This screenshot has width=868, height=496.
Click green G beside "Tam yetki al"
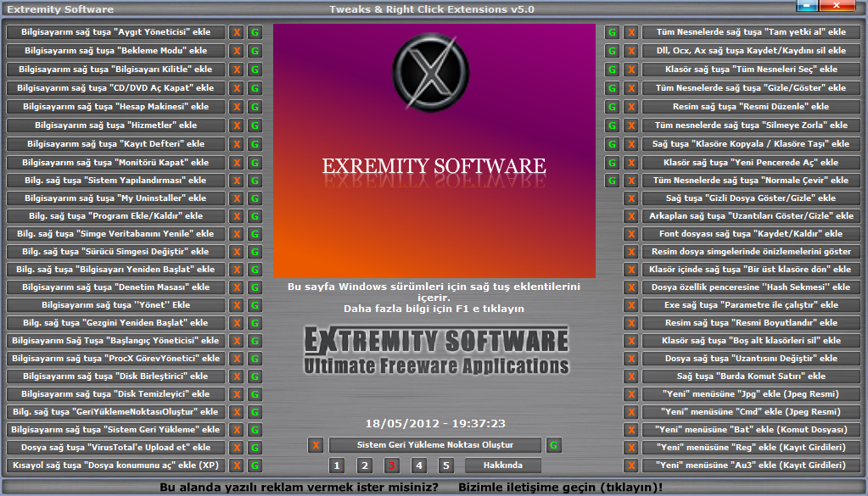coord(612,32)
